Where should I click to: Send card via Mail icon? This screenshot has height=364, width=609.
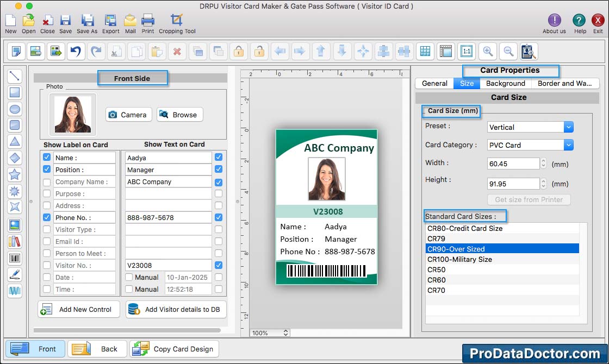pyautogui.click(x=130, y=20)
